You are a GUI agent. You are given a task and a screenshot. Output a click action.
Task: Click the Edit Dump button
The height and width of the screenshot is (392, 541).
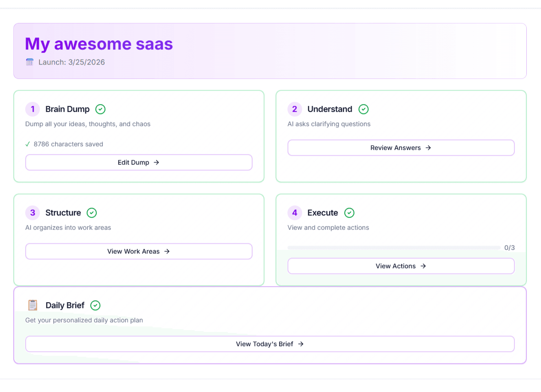click(139, 162)
